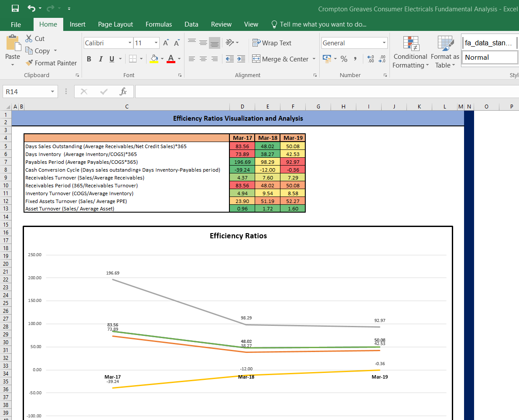Select column D header
Image resolution: width=519 pixels, height=420 pixels.
[242, 106]
